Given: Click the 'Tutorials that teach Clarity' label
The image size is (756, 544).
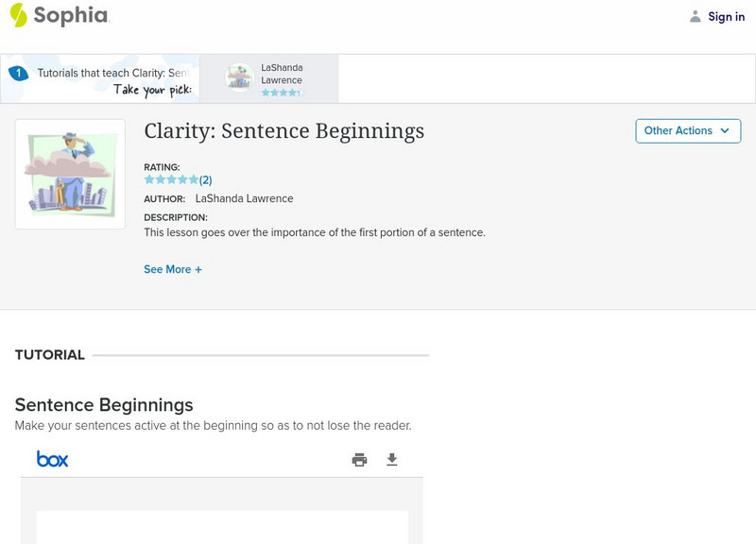Looking at the screenshot, I should pos(113,73).
